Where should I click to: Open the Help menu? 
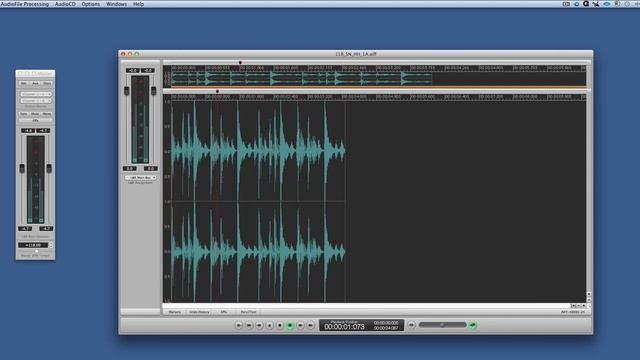tap(138, 4)
